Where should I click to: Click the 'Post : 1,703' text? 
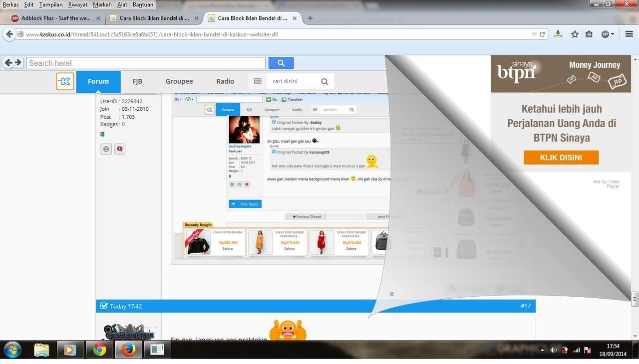point(118,117)
